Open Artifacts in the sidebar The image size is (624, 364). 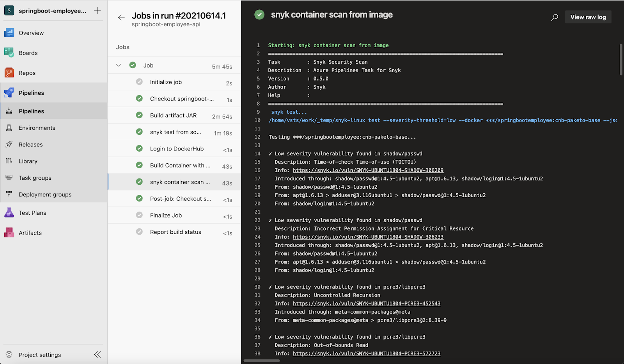[x=54, y=233]
